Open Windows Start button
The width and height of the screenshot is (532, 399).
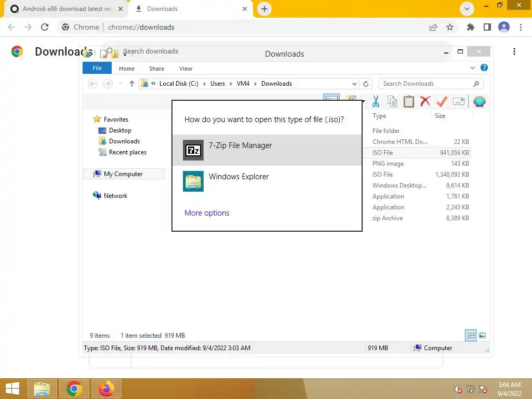coord(12,389)
